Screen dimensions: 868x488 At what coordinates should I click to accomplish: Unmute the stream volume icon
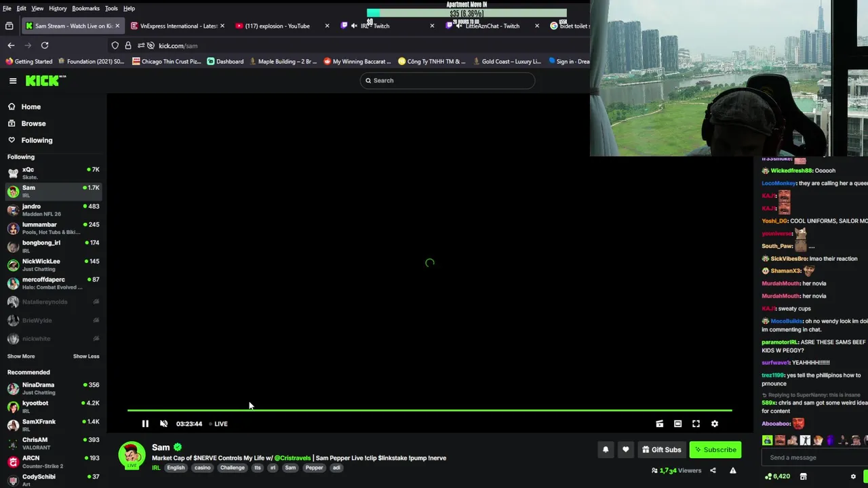tap(163, 424)
